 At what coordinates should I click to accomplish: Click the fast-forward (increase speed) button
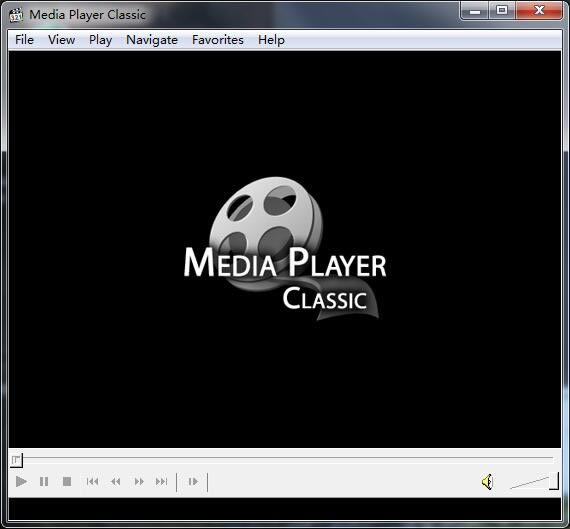[139, 482]
